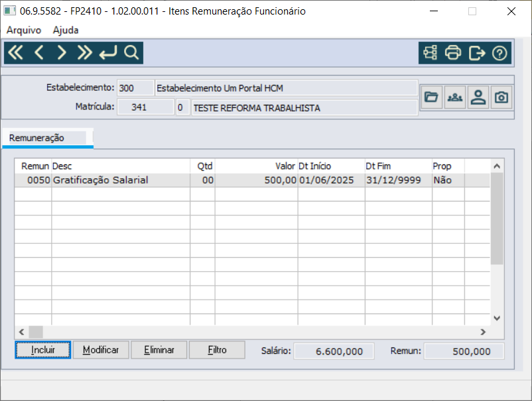
Task: Click the exit door icon
Action: (477, 53)
